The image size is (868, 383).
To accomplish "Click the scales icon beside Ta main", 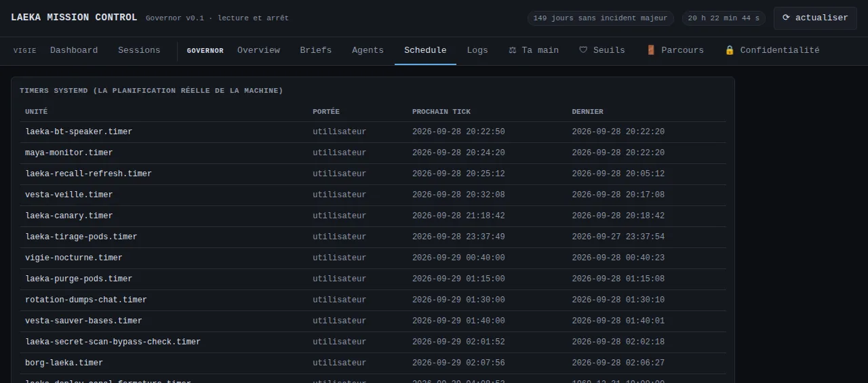I will 513,50.
